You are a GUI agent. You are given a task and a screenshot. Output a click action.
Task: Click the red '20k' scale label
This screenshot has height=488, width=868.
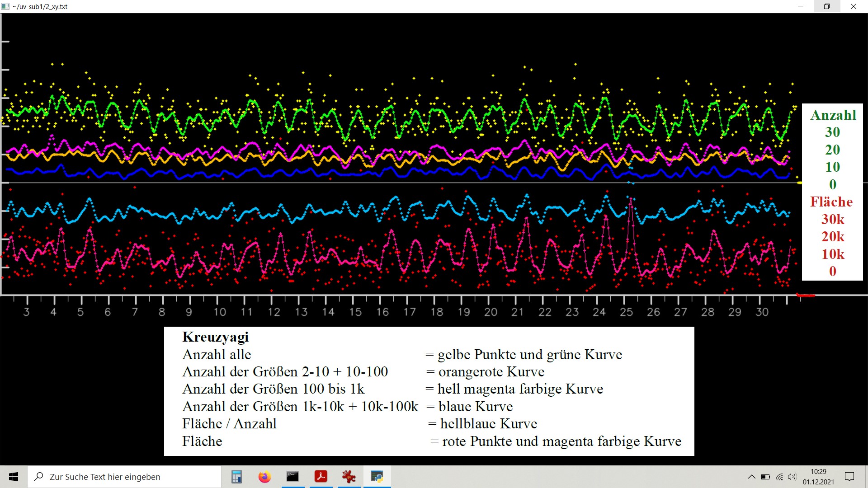pos(833,236)
